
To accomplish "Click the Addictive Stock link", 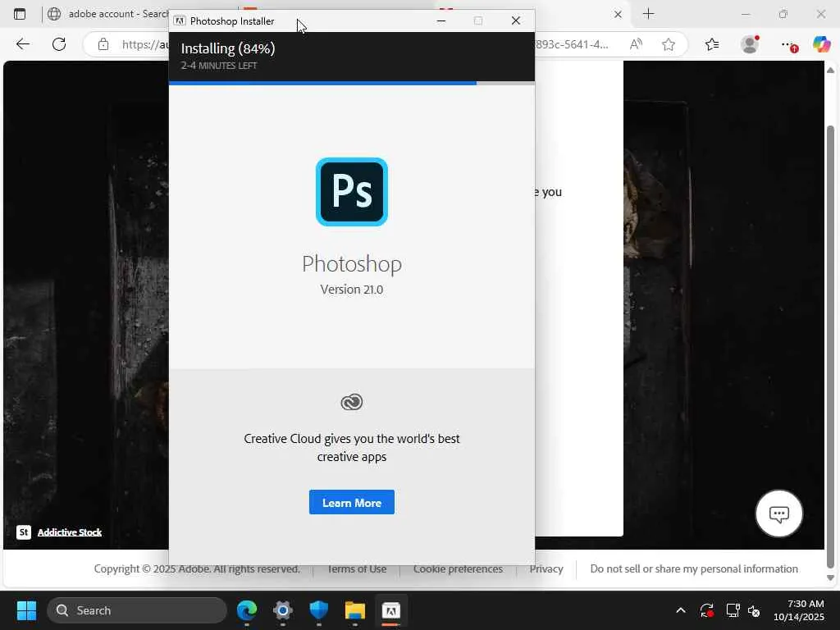I will point(70,532).
